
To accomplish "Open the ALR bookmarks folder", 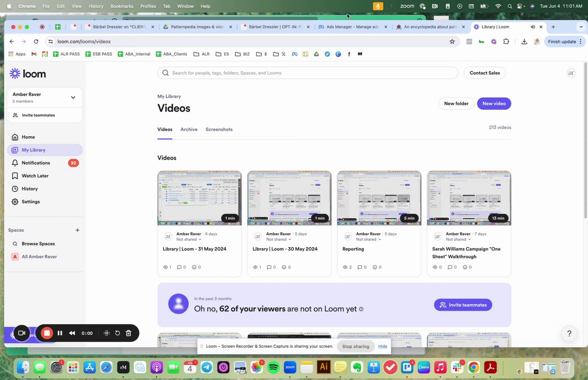I will click(x=201, y=54).
